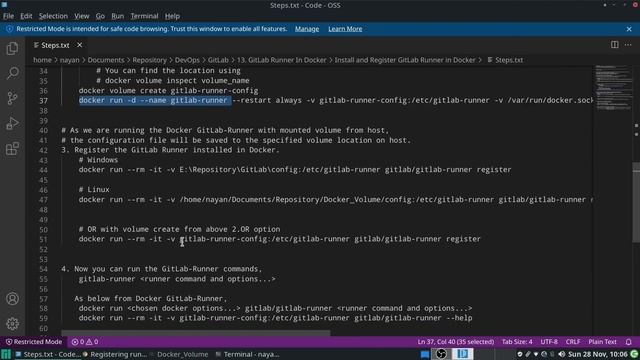
Task: Expand the GitLab breadcrumb
Action: [x=218, y=60]
